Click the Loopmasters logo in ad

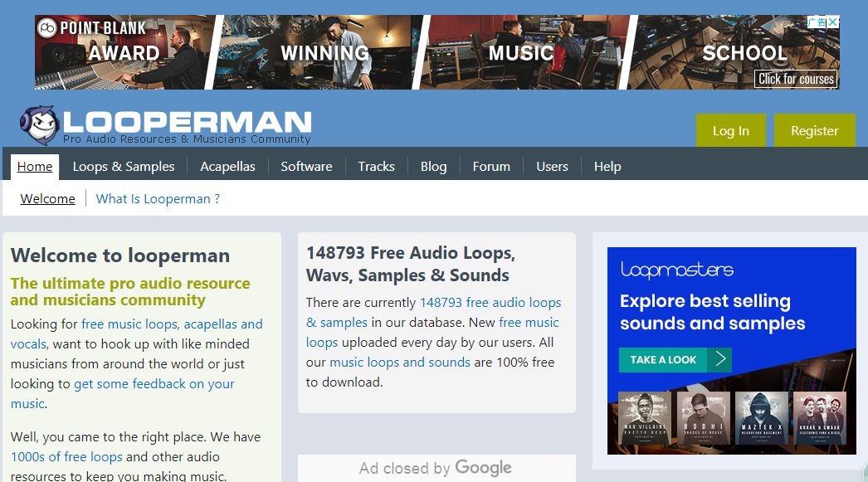(x=677, y=270)
